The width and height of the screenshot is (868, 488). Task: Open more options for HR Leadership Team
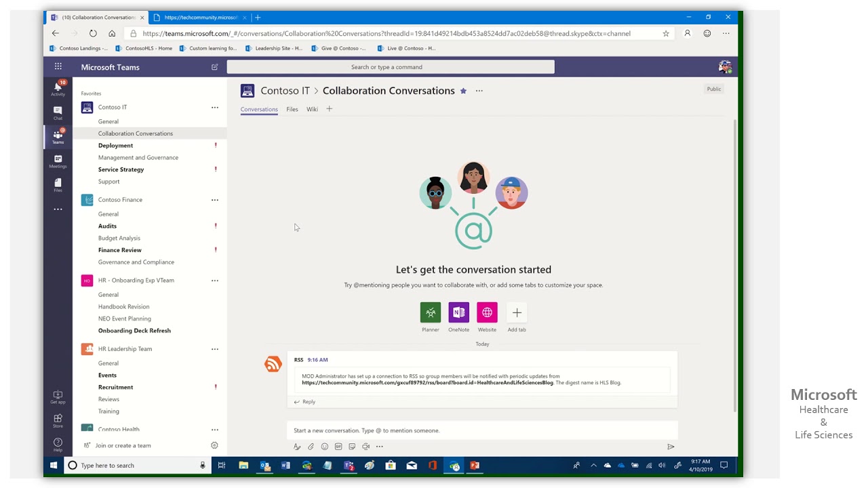click(x=215, y=349)
